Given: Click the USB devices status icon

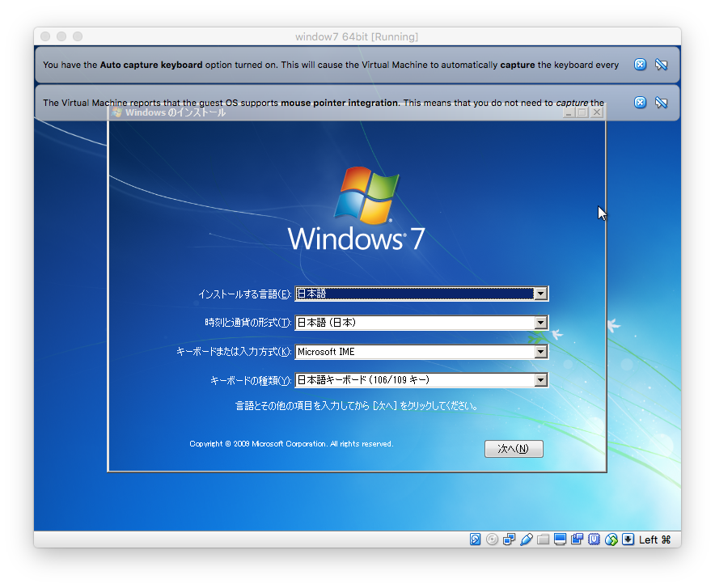Looking at the screenshot, I should tap(526, 539).
